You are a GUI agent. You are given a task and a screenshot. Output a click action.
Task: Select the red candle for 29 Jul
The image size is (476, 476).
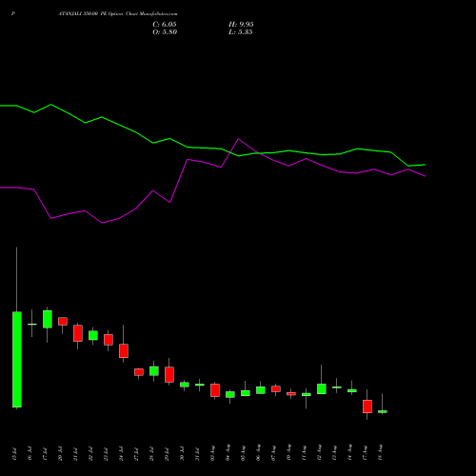169,374
